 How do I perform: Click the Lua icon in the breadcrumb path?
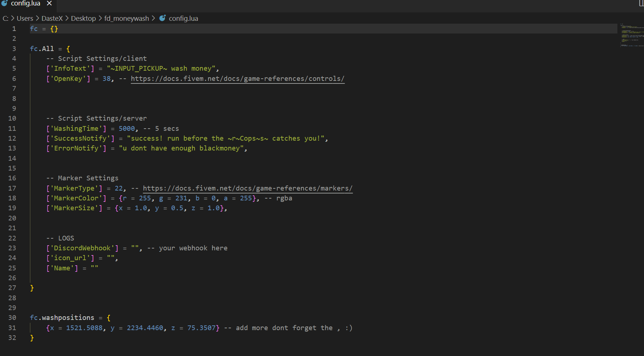162,18
